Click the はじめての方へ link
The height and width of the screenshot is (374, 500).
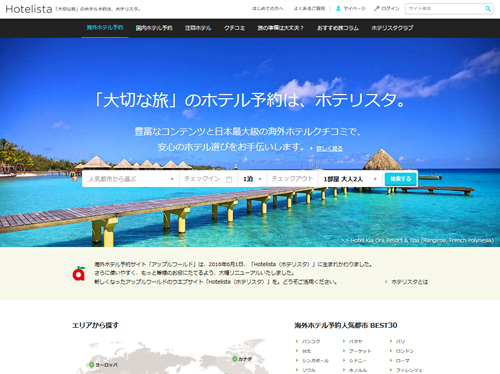tap(268, 9)
